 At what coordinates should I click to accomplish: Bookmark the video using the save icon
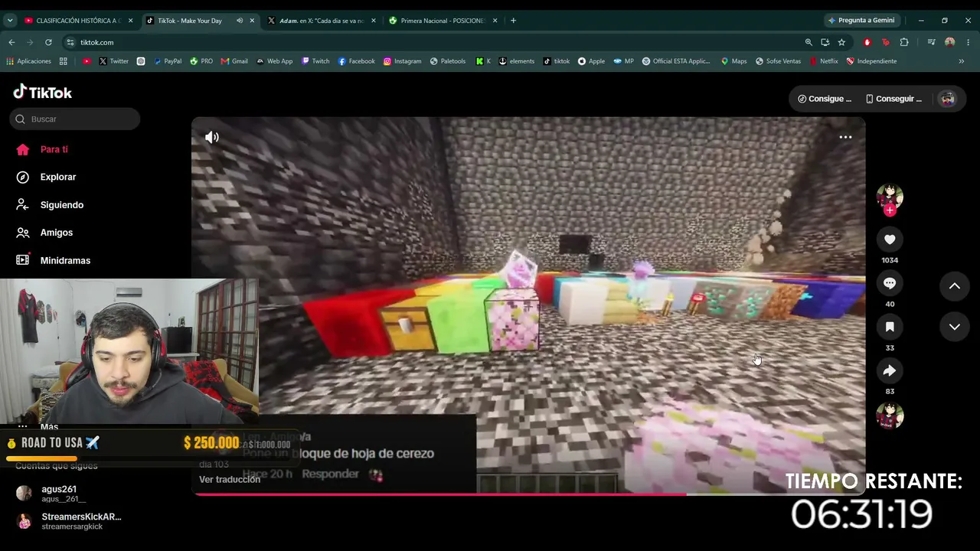coord(890,327)
